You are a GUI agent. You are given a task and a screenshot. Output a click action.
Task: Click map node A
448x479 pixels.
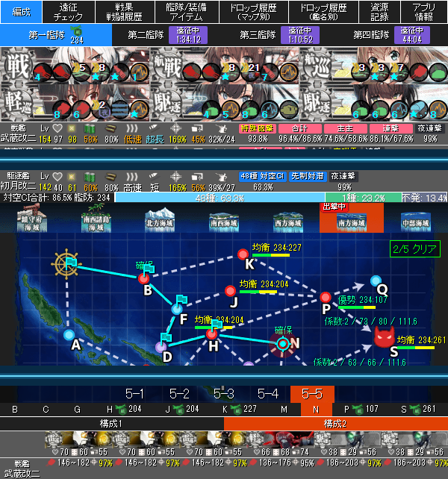point(69,335)
